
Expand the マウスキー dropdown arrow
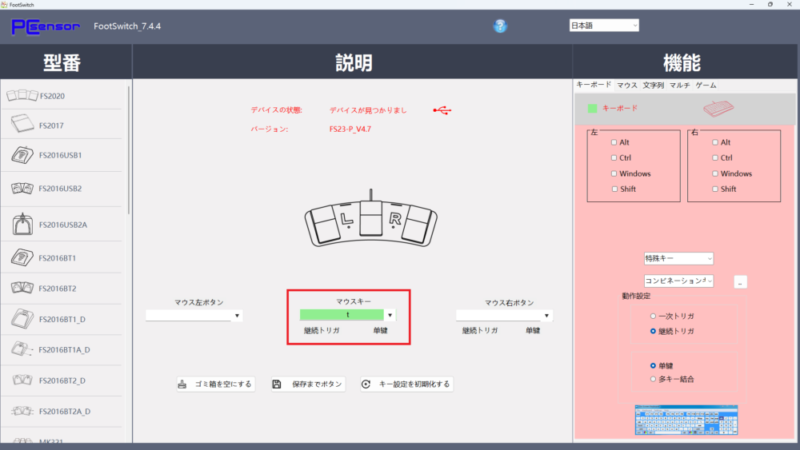(390, 315)
